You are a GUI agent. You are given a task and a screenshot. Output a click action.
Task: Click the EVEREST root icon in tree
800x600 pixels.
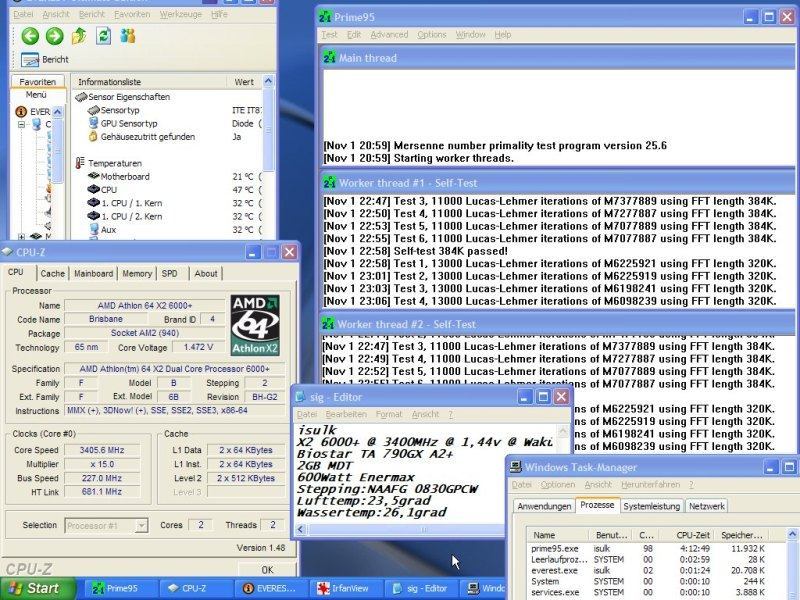click(x=21, y=111)
